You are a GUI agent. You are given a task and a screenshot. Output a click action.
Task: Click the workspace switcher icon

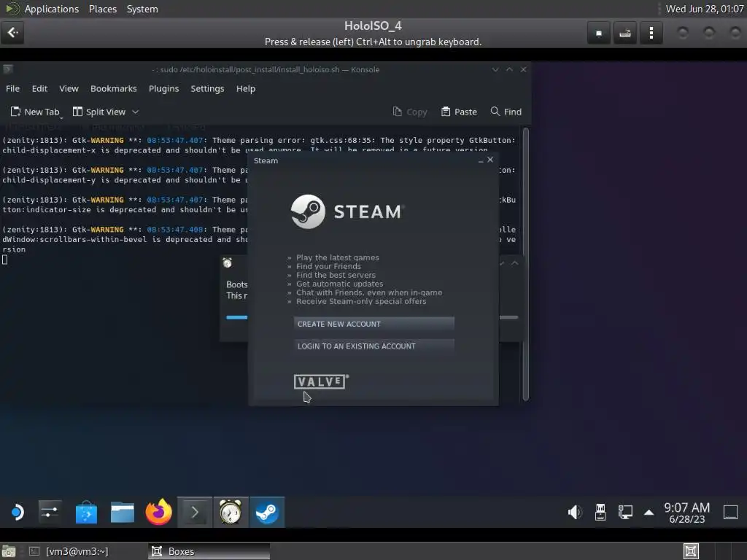click(x=691, y=551)
